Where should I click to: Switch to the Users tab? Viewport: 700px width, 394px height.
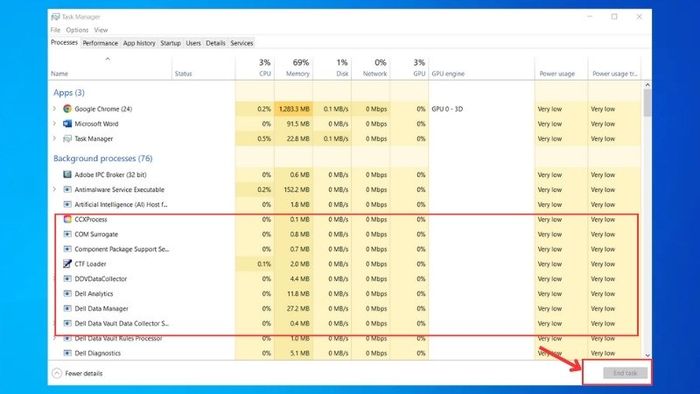(193, 43)
